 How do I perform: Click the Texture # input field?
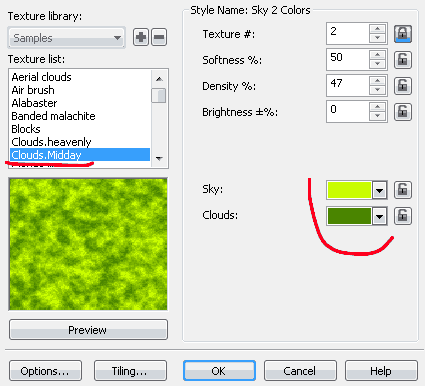point(348,33)
